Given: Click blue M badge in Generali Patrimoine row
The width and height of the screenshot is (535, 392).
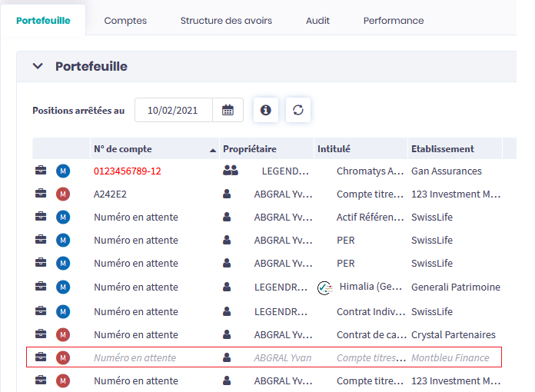Looking at the screenshot, I should click(x=63, y=287).
